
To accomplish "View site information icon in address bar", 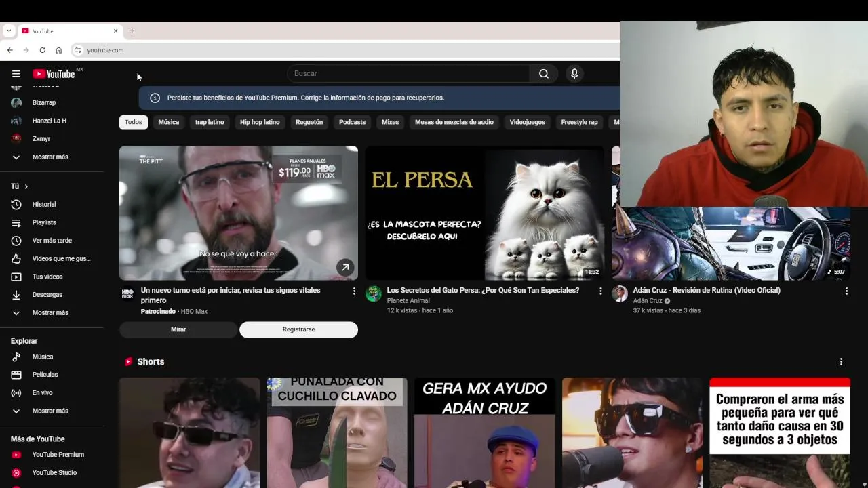I will pos(78,50).
